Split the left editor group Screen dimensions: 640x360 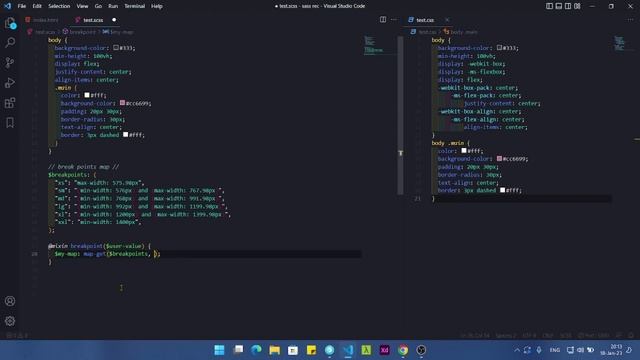pyautogui.click(x=383, y=20)
